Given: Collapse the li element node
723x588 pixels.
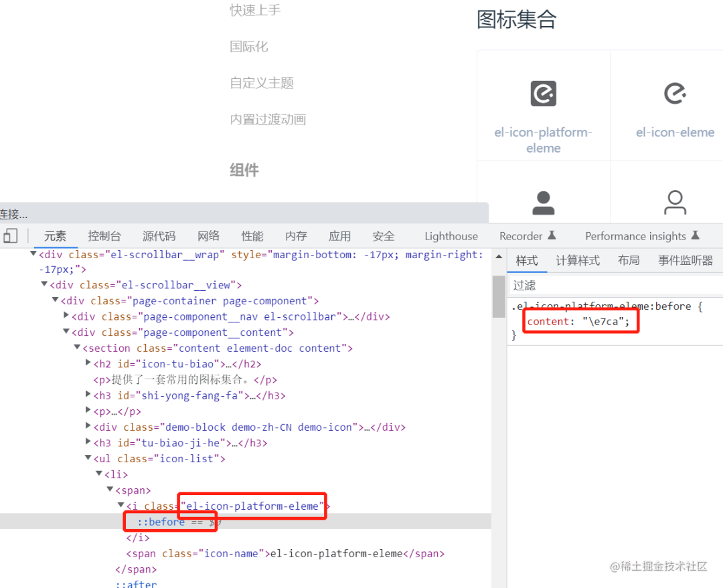Looking at the screenshot, I should (x=99, y=473).
